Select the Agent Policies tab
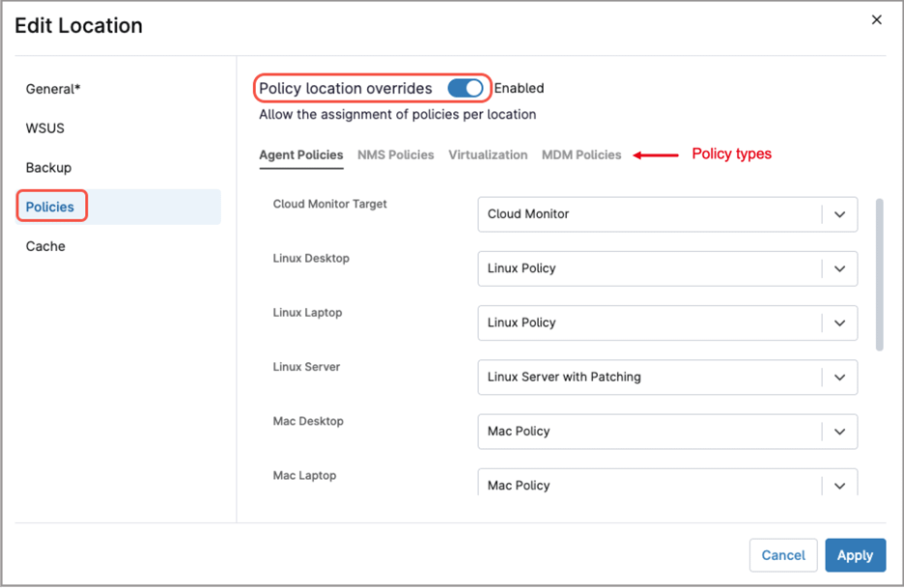Viewport: 904px width, 588px height. pos(300,154)
